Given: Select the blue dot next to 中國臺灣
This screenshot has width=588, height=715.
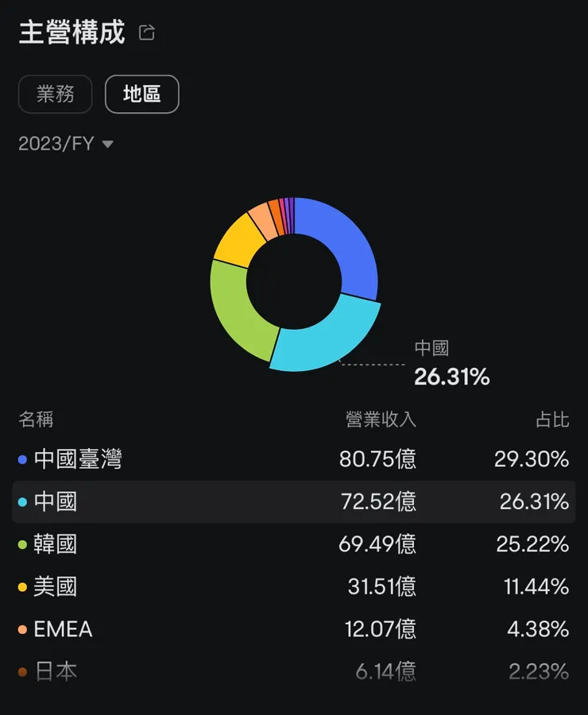Looking at the screenshot, I should (x=21, y=458).
